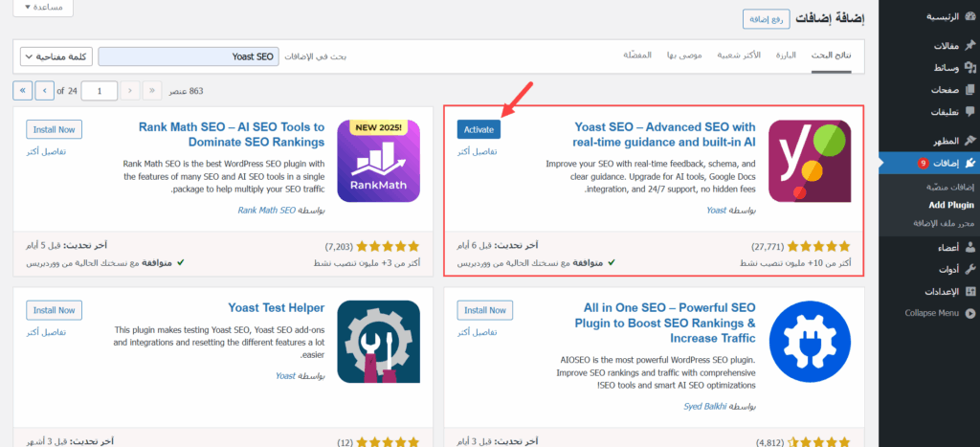Open تفاصيل أكثر for All in One SEO
The height and width of the screenshot is (447, 980).
pyautogui.click(x=479, y=332)
